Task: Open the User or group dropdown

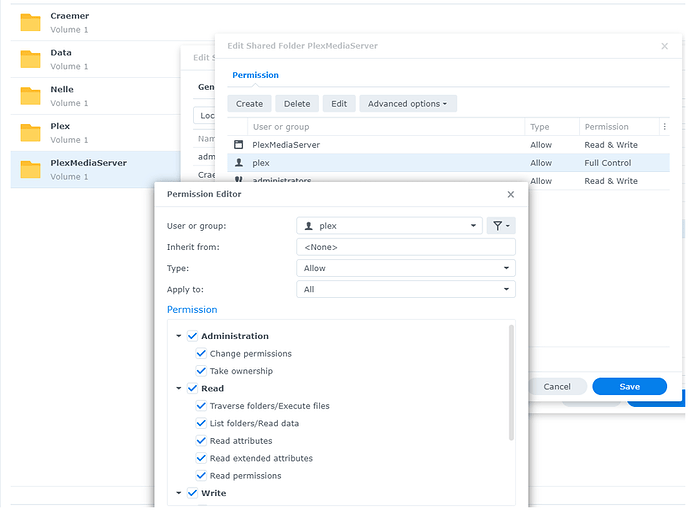Action: click(x=389, y=226)
